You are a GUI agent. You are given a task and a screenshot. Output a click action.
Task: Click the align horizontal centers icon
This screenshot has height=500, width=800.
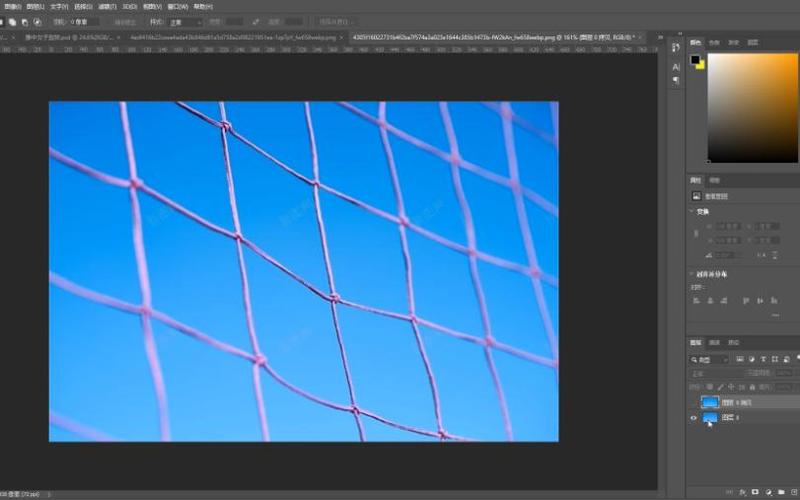[710, 301]
